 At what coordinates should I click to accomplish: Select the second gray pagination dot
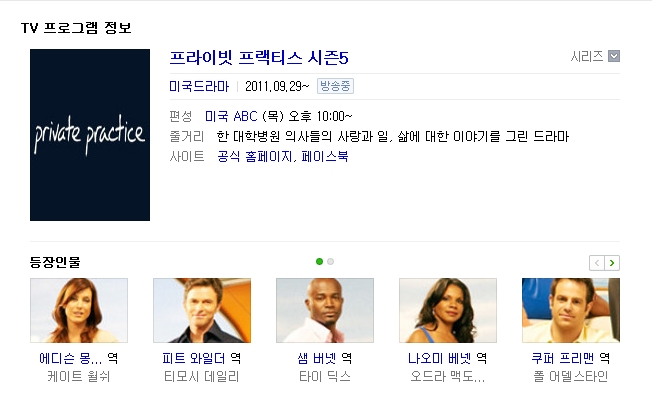(x=331, y=262)
